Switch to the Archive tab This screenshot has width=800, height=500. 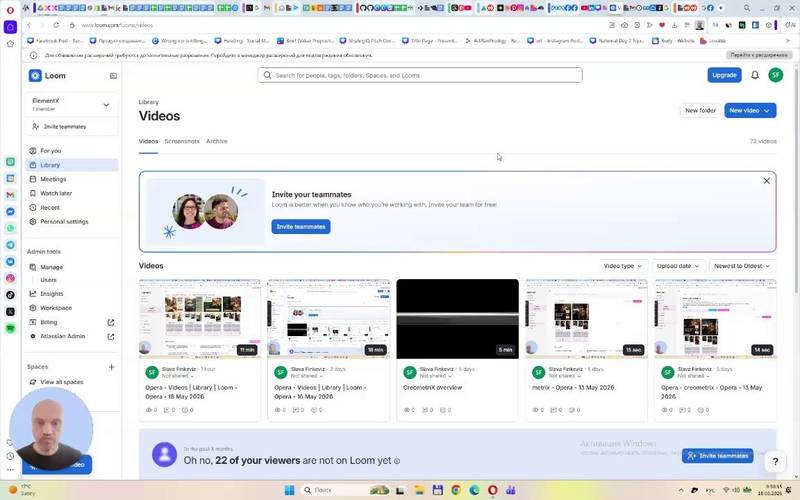click(x=217, y=141)
